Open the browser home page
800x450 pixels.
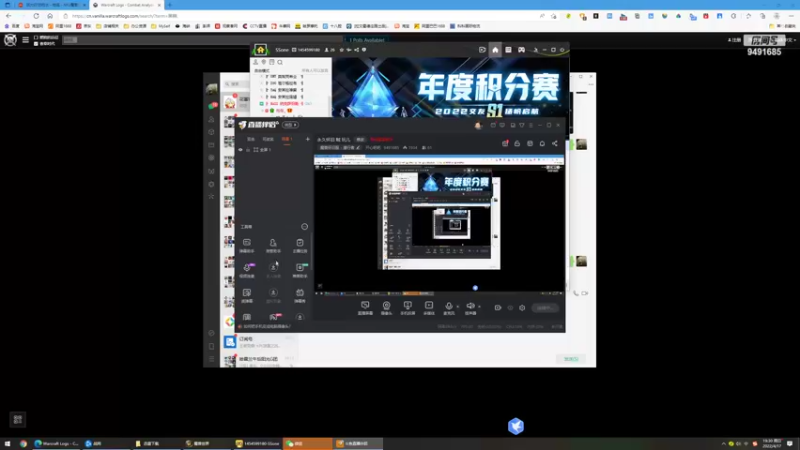(50, 16)
